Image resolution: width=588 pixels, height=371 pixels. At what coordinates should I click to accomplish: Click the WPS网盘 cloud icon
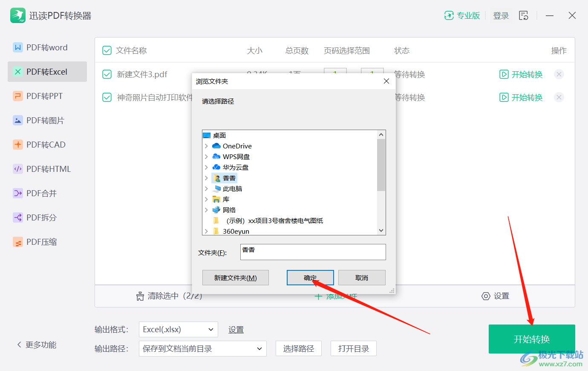216,157
